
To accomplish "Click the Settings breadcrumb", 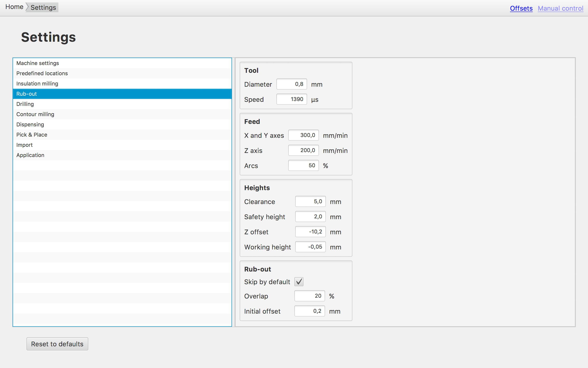I will pyautogui.click(x=43, y=8).
